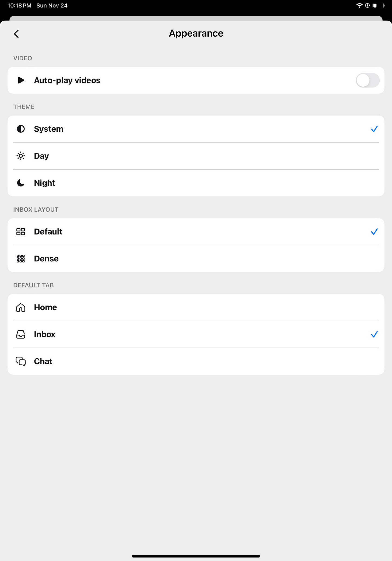Click the sun icon for Day theme

point(21,156)
